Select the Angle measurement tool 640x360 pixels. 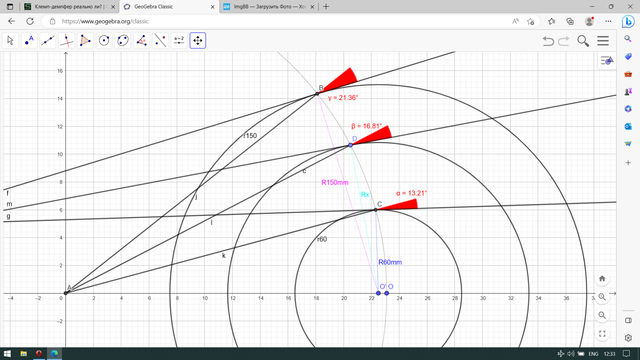[142, 40]
